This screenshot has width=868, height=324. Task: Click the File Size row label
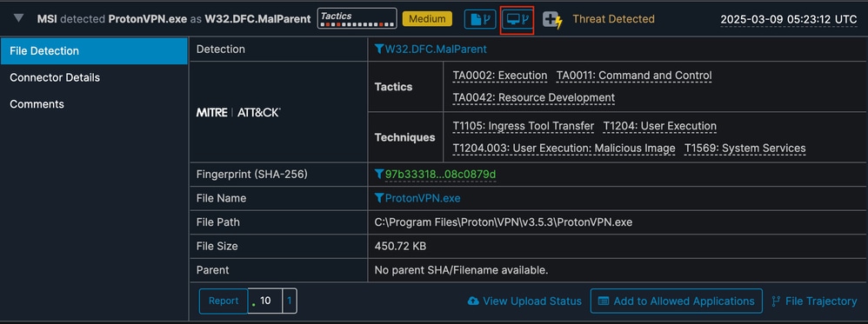click(x=217, y=246)
